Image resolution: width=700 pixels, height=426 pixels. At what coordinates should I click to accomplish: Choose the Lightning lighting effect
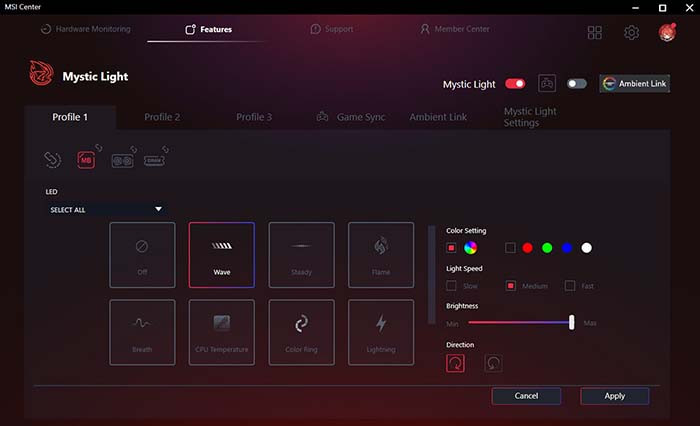(381, 332)
